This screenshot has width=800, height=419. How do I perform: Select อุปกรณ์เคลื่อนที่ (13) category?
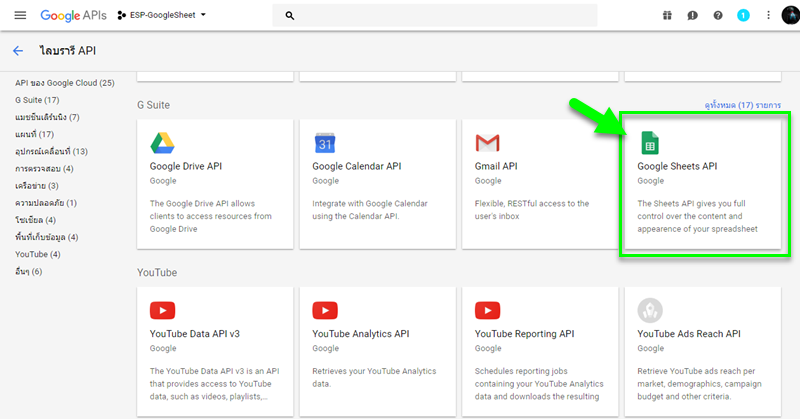tap(52, 151)
